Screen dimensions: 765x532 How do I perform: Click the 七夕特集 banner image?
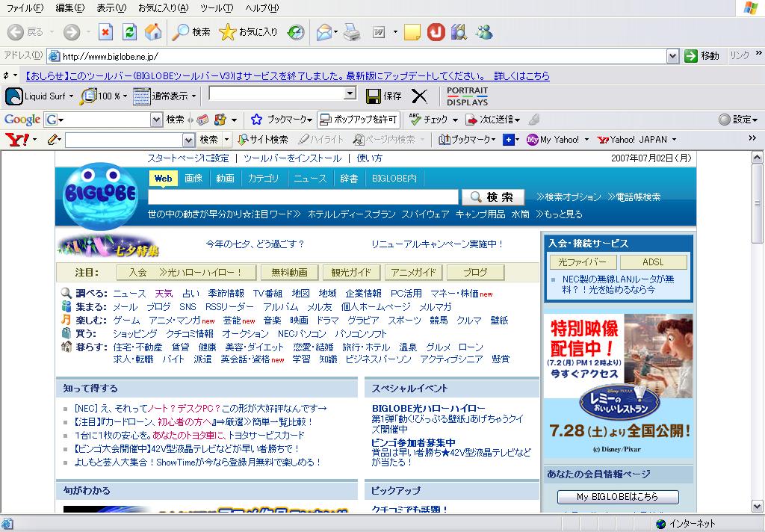click(109, 246)
